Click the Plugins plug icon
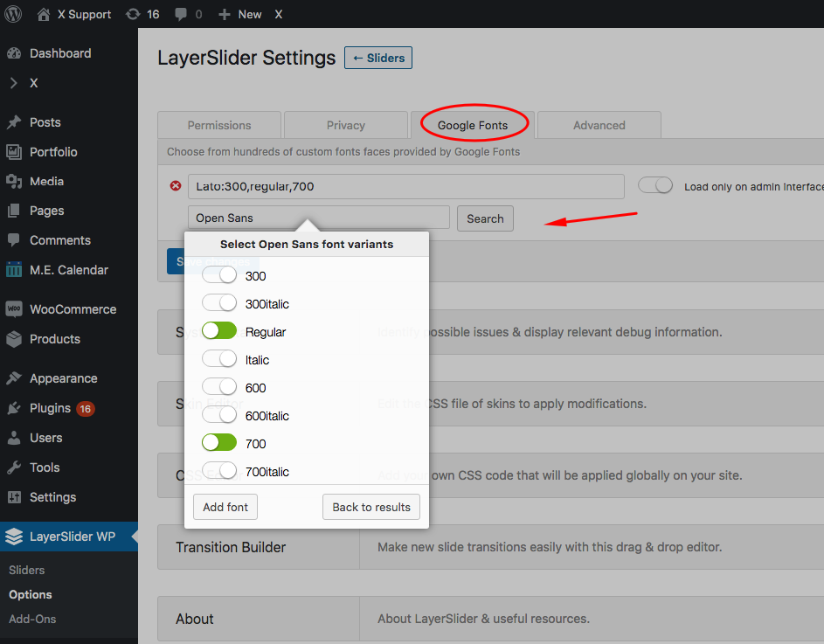The height and width of the screenshot is (644, 824). pyautogui.click(x=14, y=408)
